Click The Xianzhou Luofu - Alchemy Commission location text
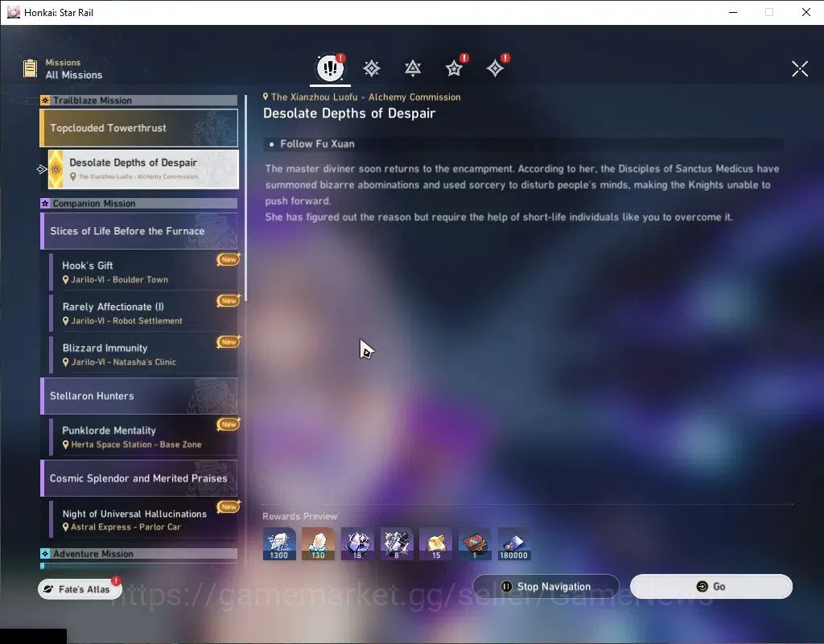This screenshot has width=824, height=644. [x=366, y=97]
